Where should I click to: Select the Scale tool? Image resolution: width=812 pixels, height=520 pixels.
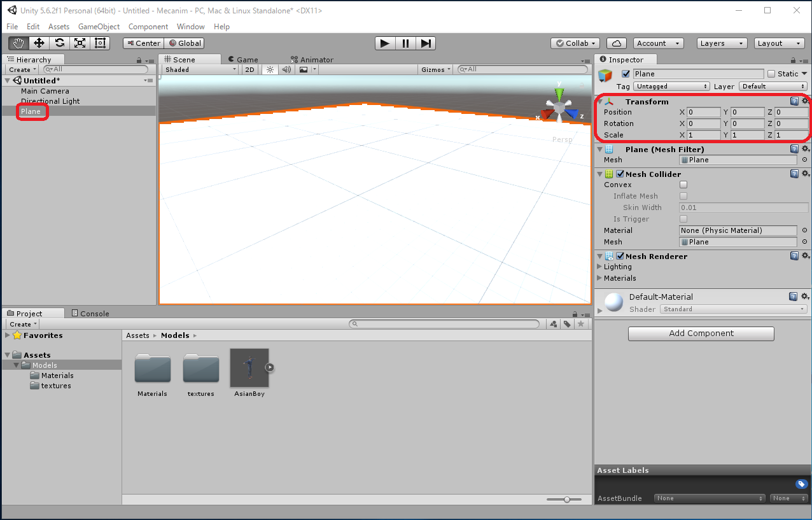pos(80,43)
